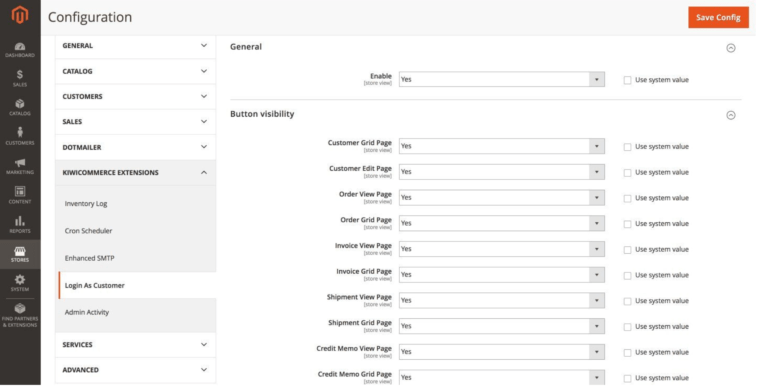Expand the DOTMAILER configuration tab
Viewport: 768px width, 388px height.
click(135, 147)
